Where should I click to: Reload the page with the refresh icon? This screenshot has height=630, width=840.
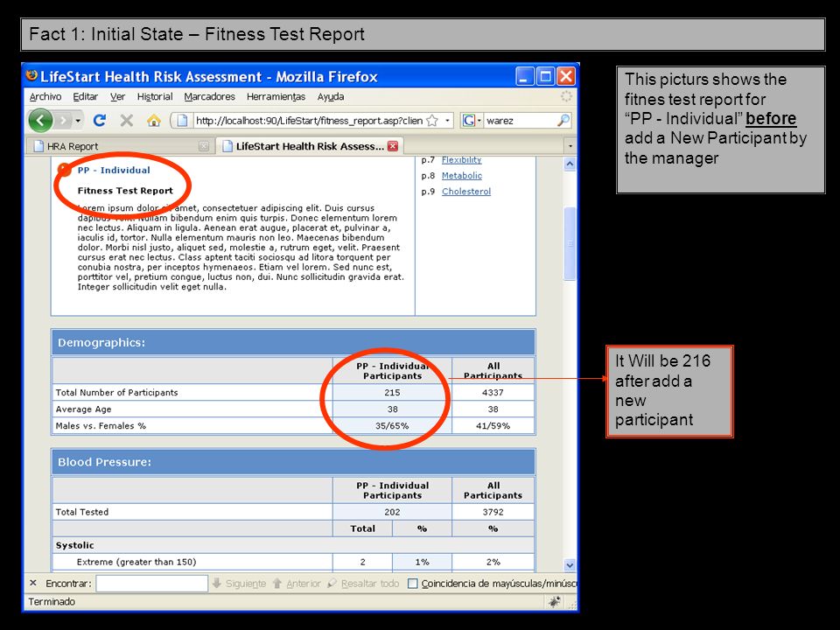(x=100, y=120)
